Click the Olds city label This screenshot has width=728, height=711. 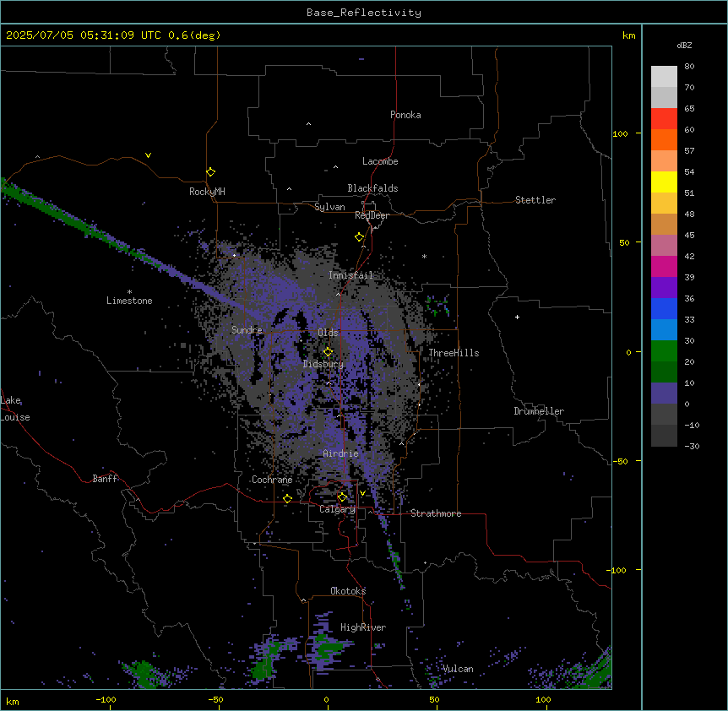(x=328, y=333)
